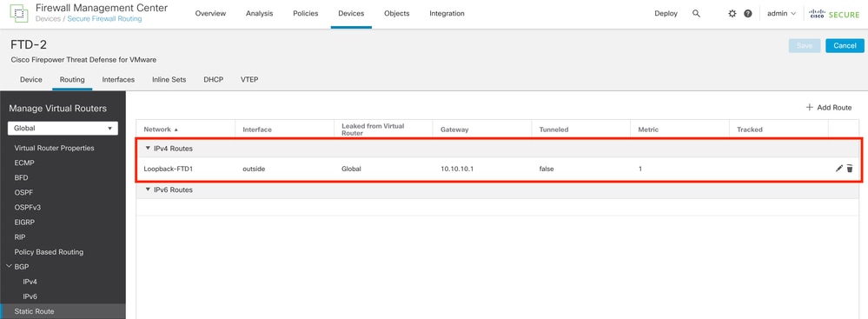Select EIGRP in the sidebar

(x=24, y=222)
